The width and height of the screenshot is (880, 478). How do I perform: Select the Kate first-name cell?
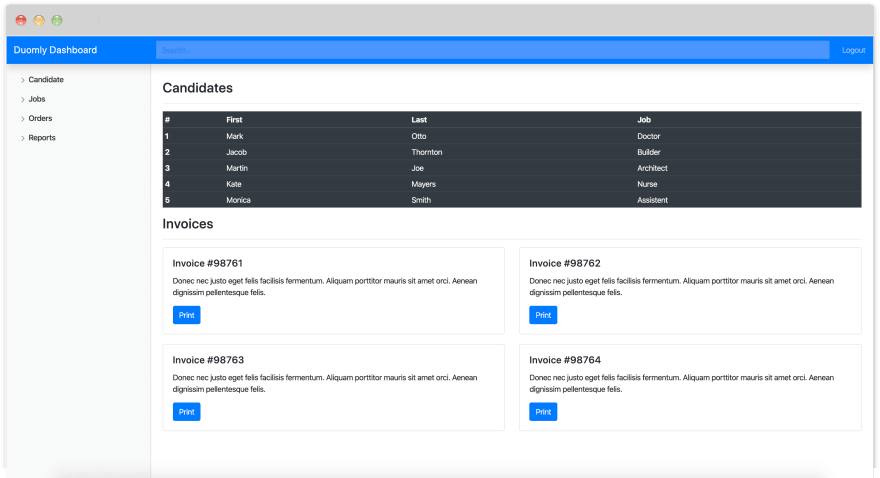click(x=233, y=184)
